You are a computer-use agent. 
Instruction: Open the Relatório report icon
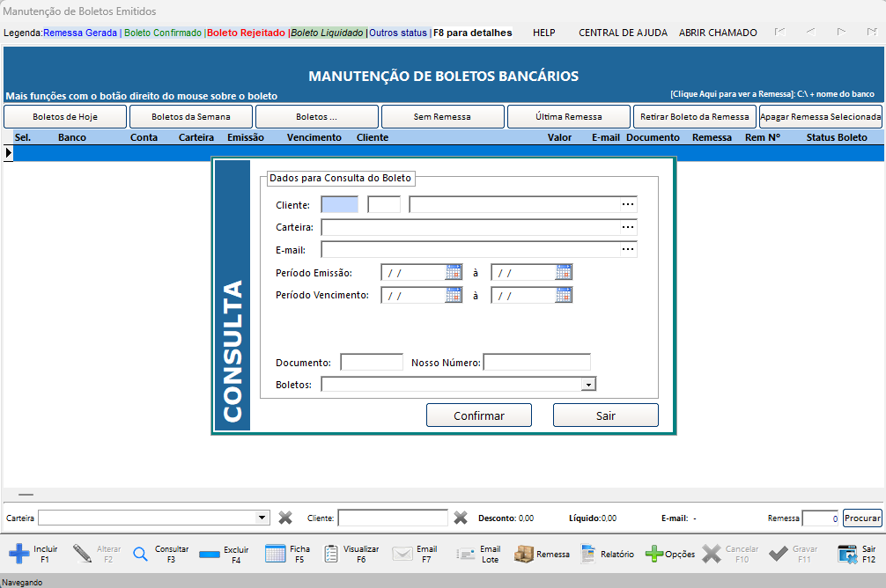587,554
